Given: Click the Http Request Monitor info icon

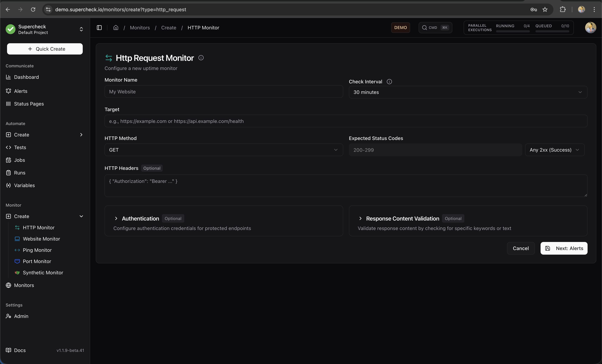Looking at the screenshot, I should 201,58.
